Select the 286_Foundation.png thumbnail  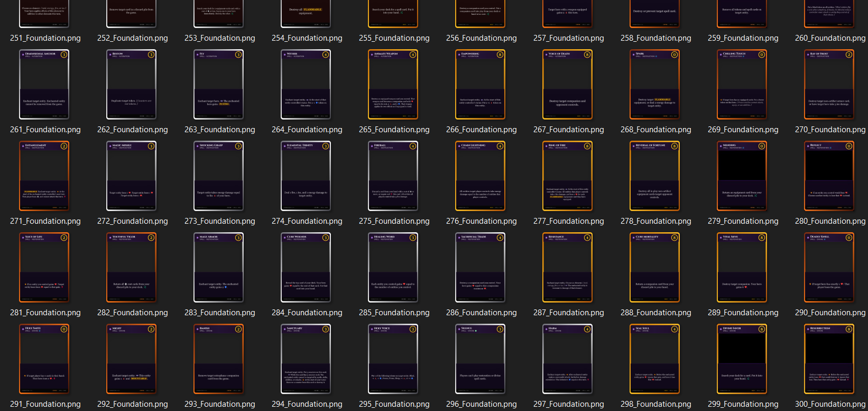tap(481, 268)
